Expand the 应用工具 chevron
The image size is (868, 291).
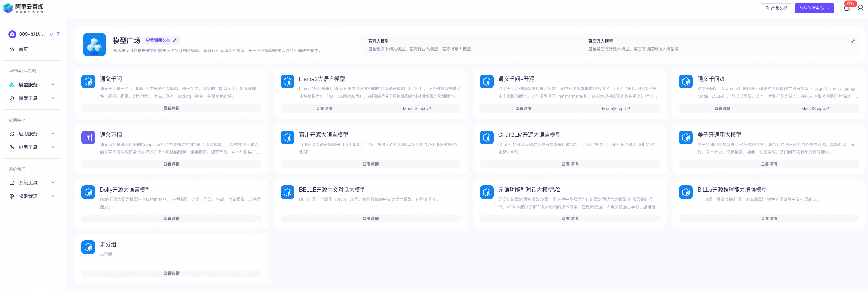(53, 147)
